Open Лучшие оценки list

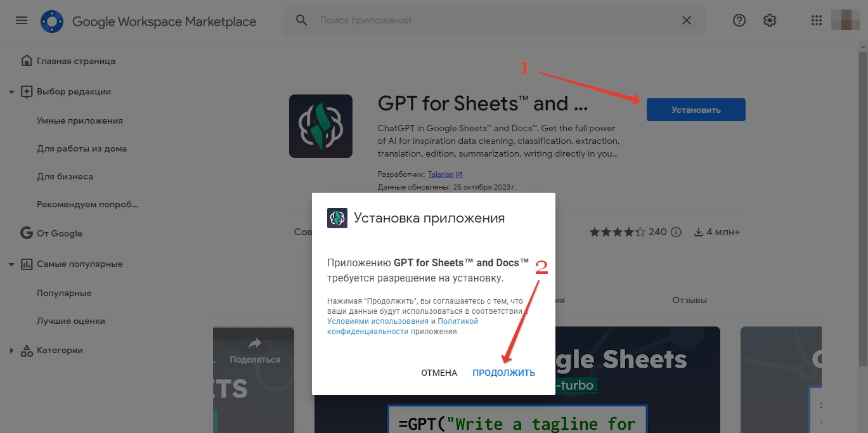(71, 321)
